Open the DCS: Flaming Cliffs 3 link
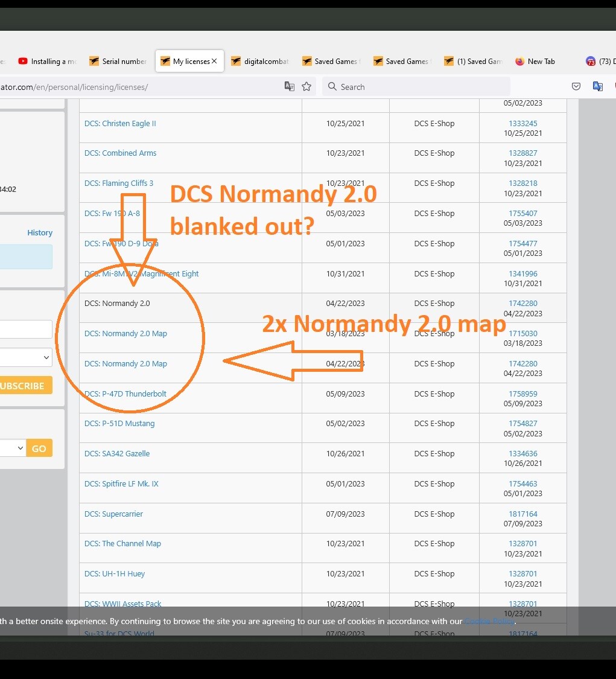 [x=119, y=183]
